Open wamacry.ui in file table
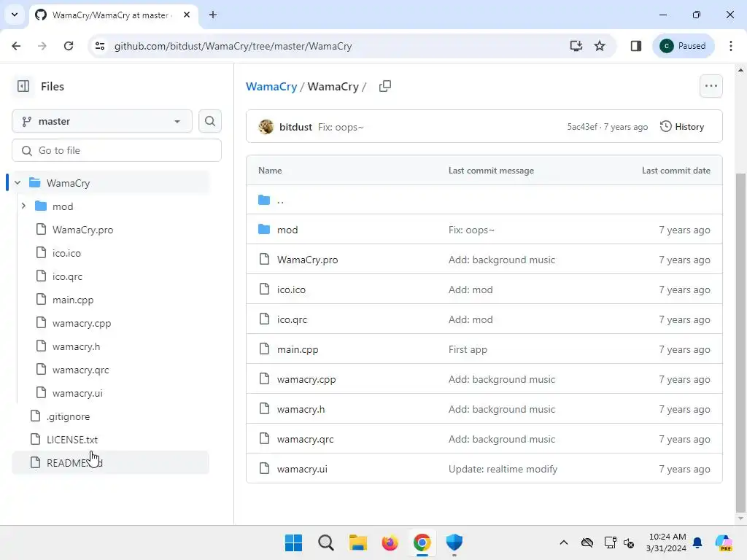Viewport: 747px width, 560px height. 302,470
